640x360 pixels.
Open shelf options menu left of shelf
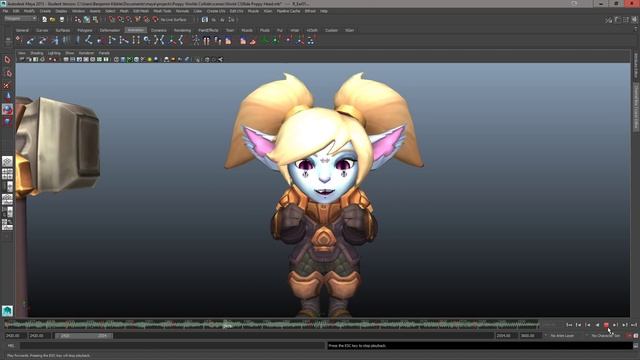[x=8, y=40]
